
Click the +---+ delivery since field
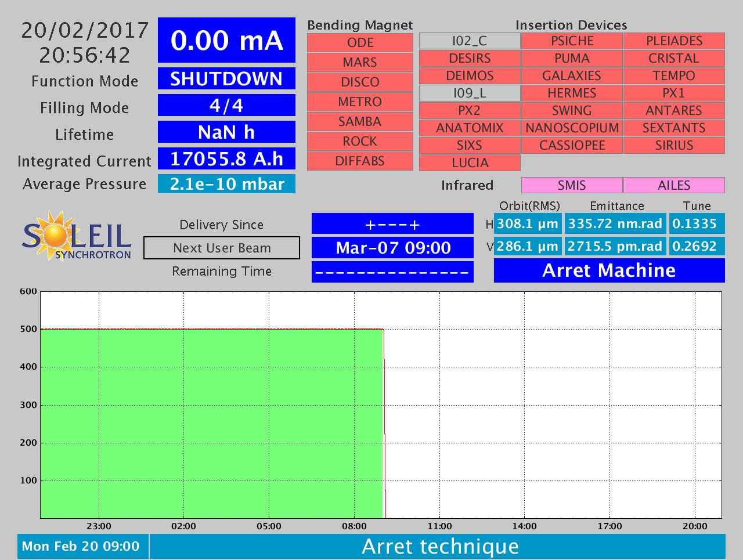(x=392, y=224)
